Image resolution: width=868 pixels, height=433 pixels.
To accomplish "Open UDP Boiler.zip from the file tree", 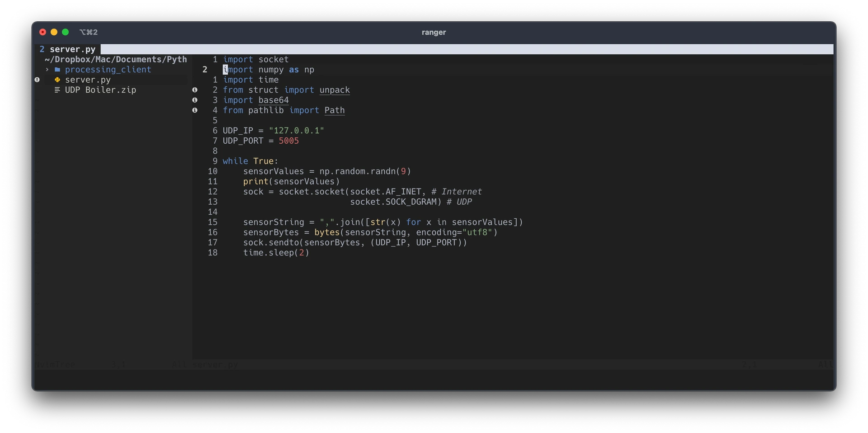I will 100,90.
